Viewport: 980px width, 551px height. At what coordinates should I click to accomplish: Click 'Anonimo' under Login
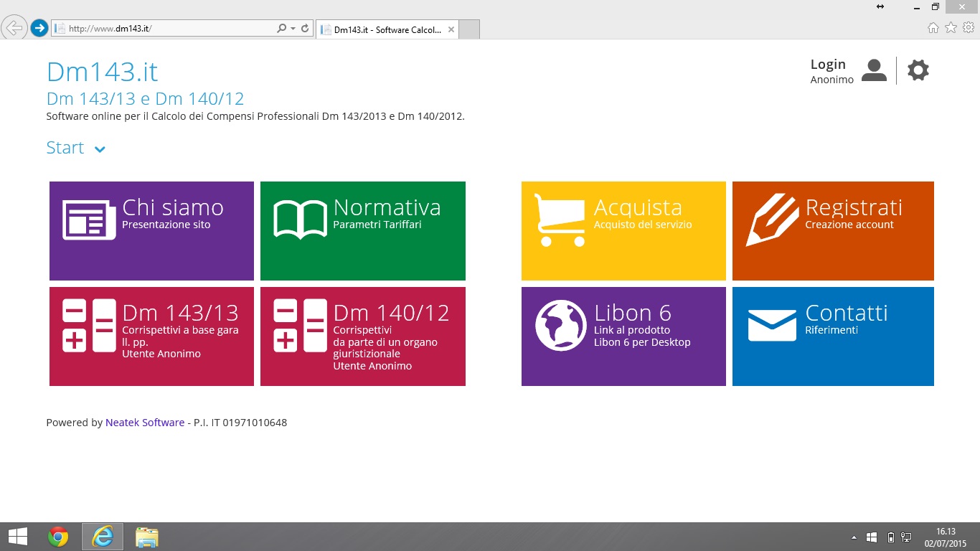(x=832, y=80)
